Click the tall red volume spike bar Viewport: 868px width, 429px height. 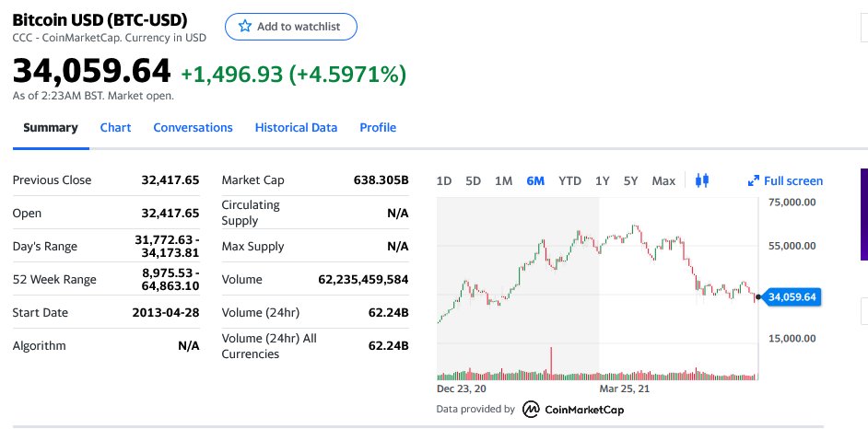(551, 364)
